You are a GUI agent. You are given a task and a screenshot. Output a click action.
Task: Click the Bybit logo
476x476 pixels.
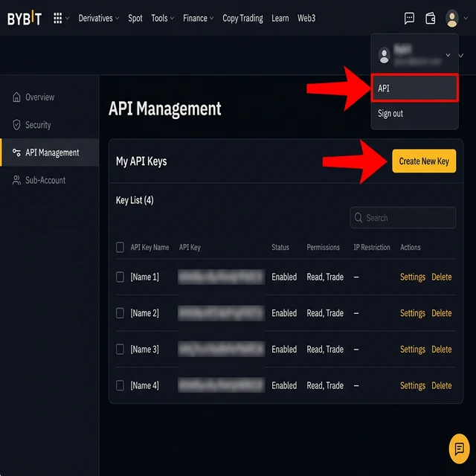click(25, 19)
